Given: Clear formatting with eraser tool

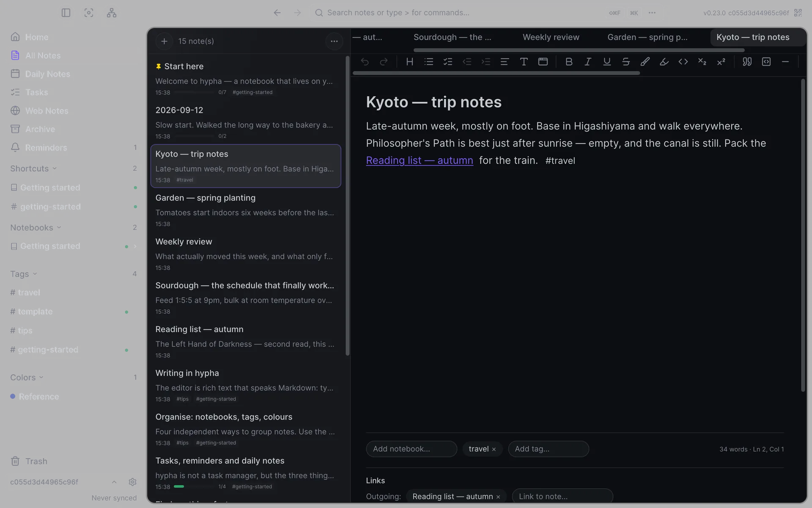Looking at the screenshot, I should (x=664, y=62).
